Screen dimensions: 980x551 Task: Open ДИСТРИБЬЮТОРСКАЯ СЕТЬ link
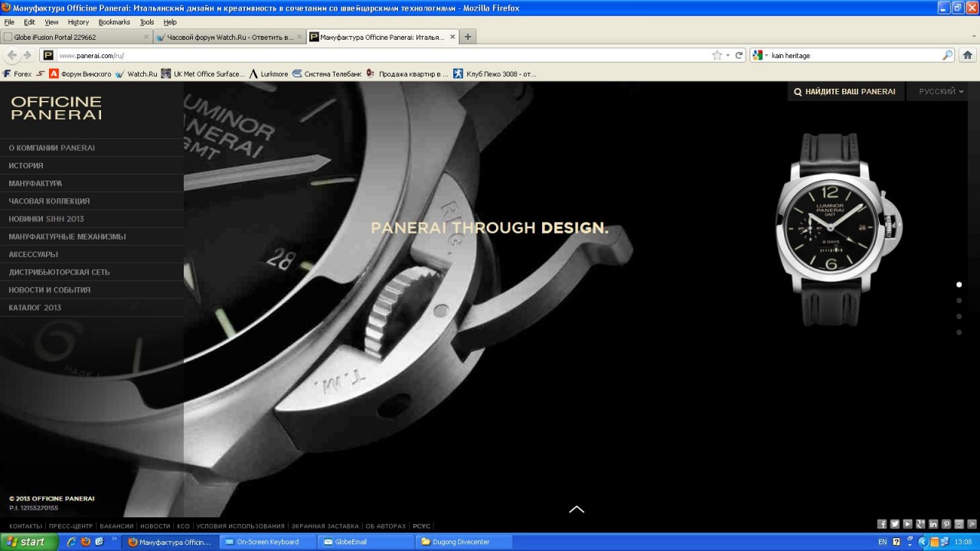click(59, 272)
